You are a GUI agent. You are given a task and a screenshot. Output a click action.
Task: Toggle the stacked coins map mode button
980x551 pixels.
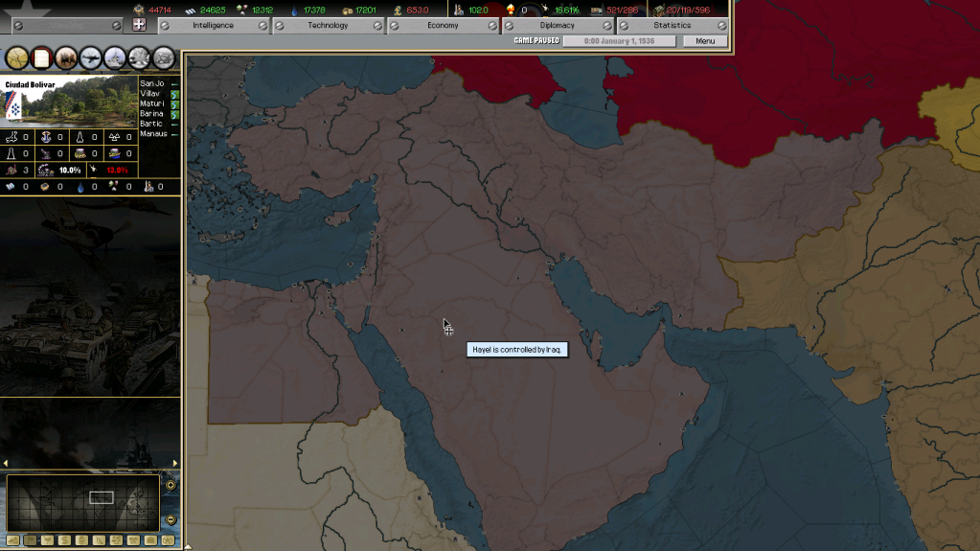(81, 540)
